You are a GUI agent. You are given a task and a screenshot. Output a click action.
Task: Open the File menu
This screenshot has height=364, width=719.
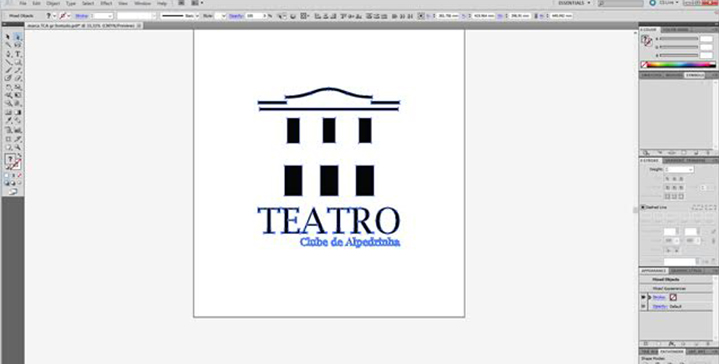coord(22,3)
